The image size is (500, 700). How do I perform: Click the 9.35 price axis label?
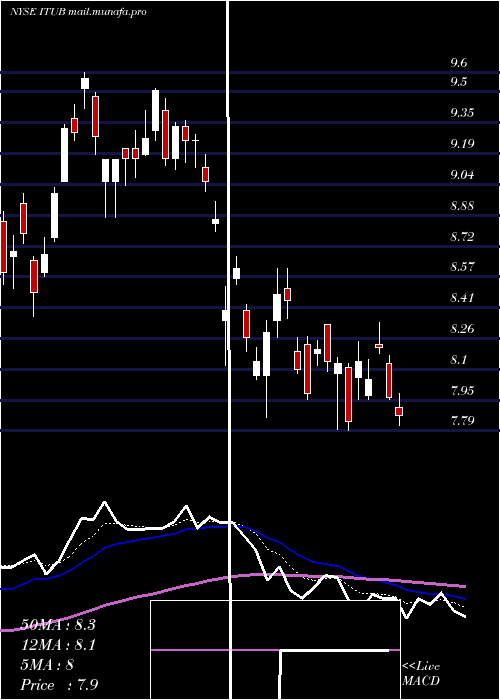[462, 112]
